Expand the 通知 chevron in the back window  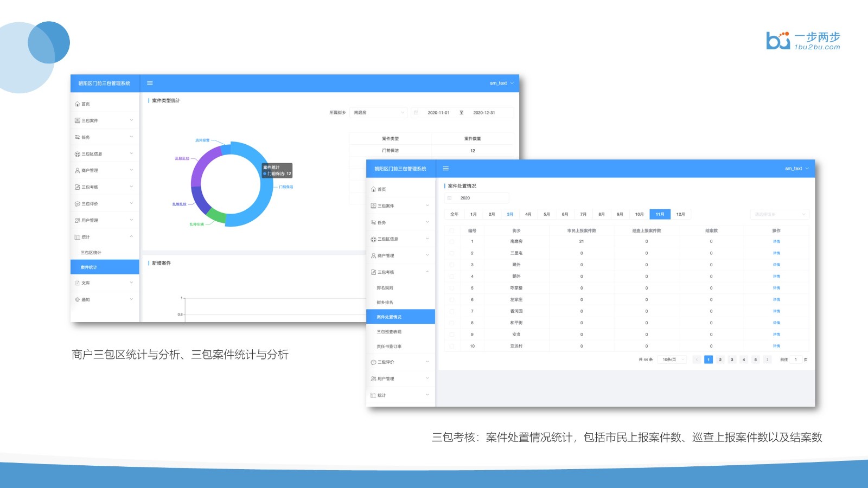(131, 299)
